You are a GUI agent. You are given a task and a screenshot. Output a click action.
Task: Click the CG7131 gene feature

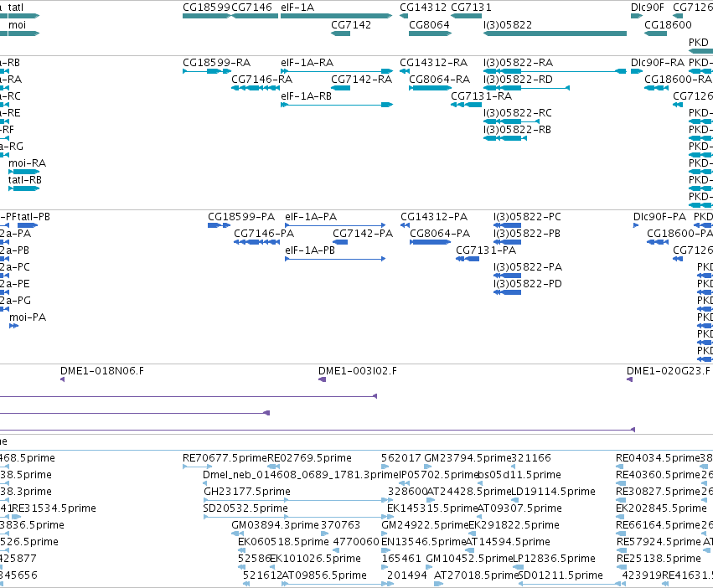466,16
